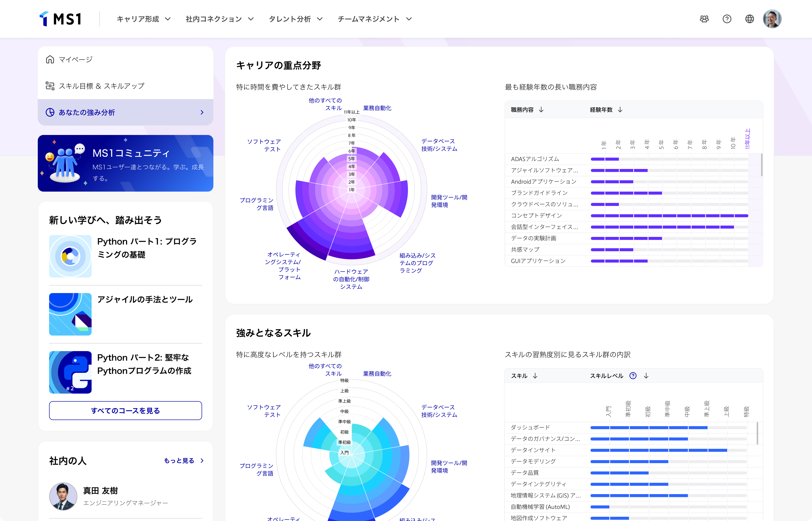Click 真田 友樹 profile photo
Viewport: 812px width, 521px height.
click(x=63, y=496)
